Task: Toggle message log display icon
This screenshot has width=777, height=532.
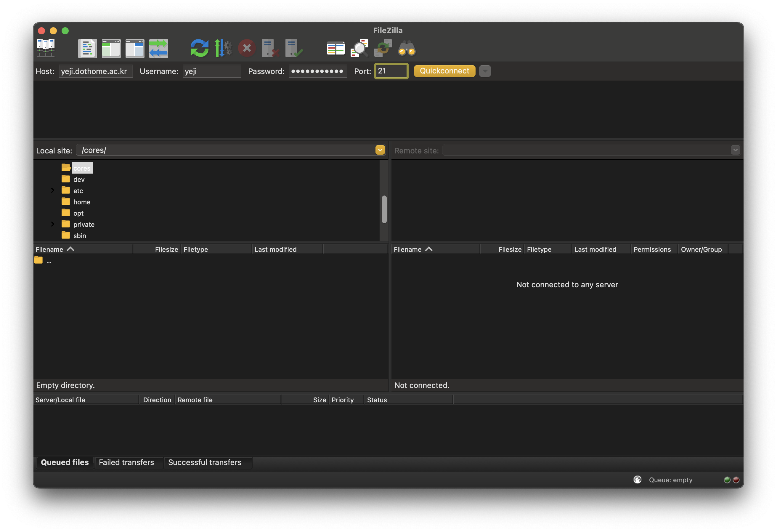Action: 87,48
